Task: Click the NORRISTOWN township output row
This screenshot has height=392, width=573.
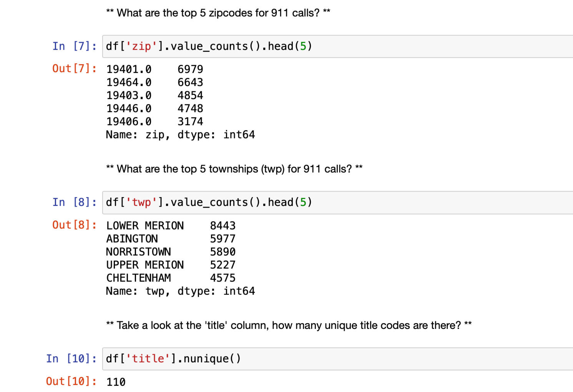Action: tap(171, 252)
